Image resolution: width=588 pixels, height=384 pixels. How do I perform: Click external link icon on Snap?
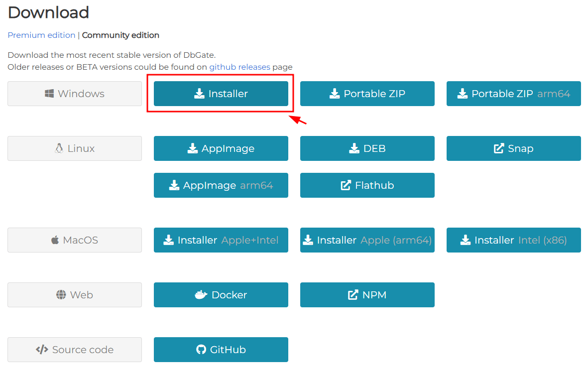click(x=499, y=148)
